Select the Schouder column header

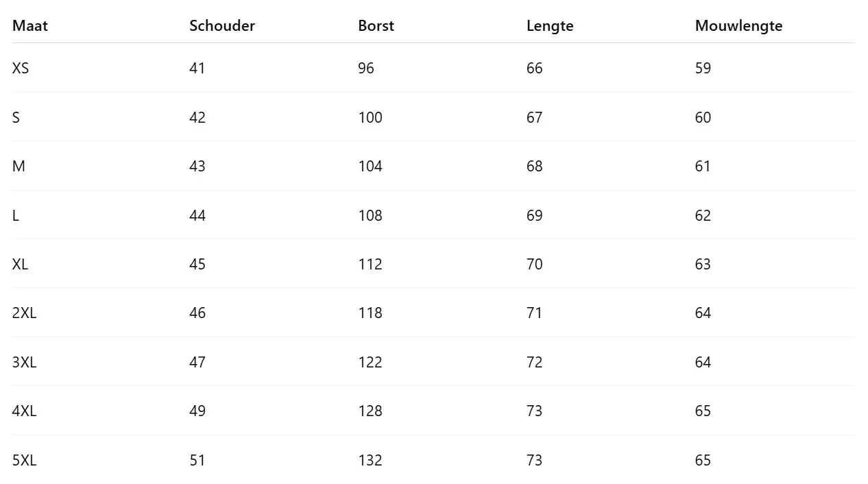point(222,26)
